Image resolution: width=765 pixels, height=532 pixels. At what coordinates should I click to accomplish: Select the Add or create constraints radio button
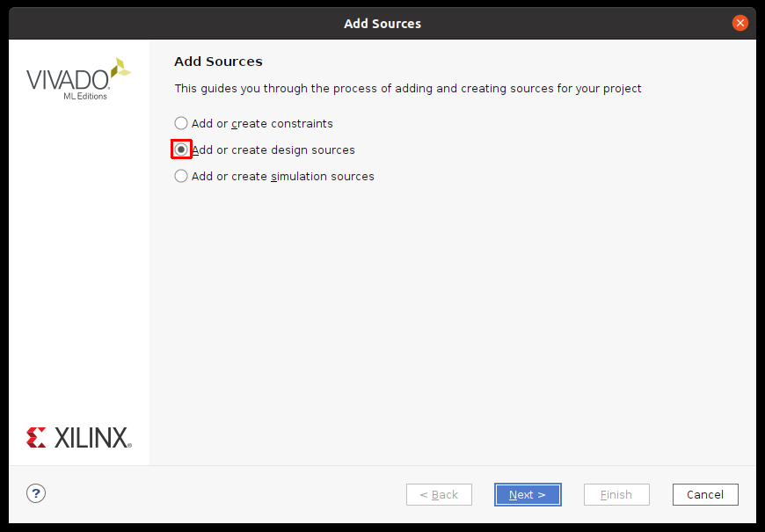click(x=181, y=123)
